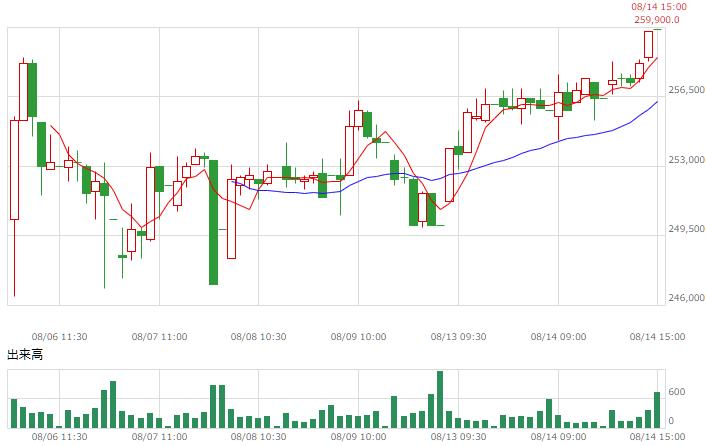Select the latest price value 259,900.0
This screenshot has width=706, height=446.
pyautogui.click(x=657, y=20)
